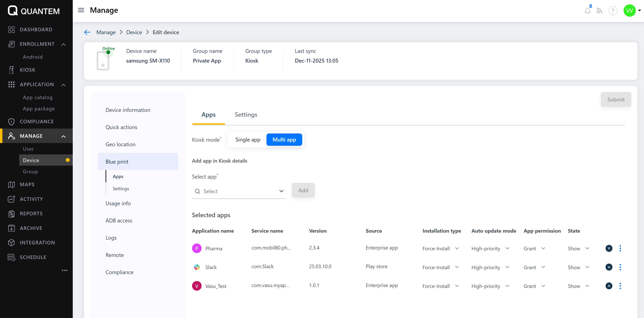Open the Dashboard sidebar icon
The height and width of the screenshot is (318, 644).
pyautogui.click(x=11, y=30)
